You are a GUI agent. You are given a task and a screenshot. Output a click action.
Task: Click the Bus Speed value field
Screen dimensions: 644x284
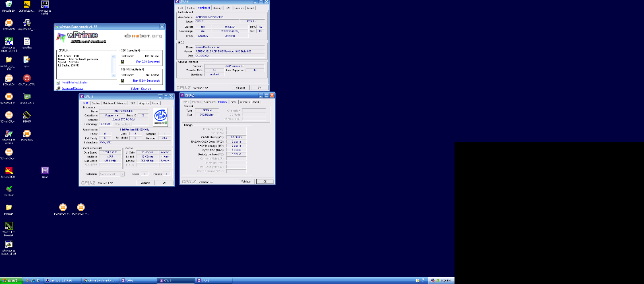[110, 161]
